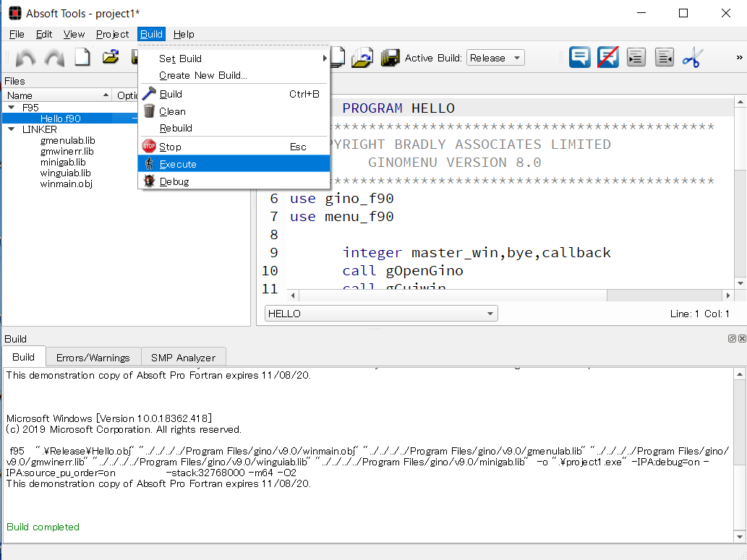This screenshot has width=747, height=560.
Task: Close the open Build menu in menu bar
Action: point(151,34)
